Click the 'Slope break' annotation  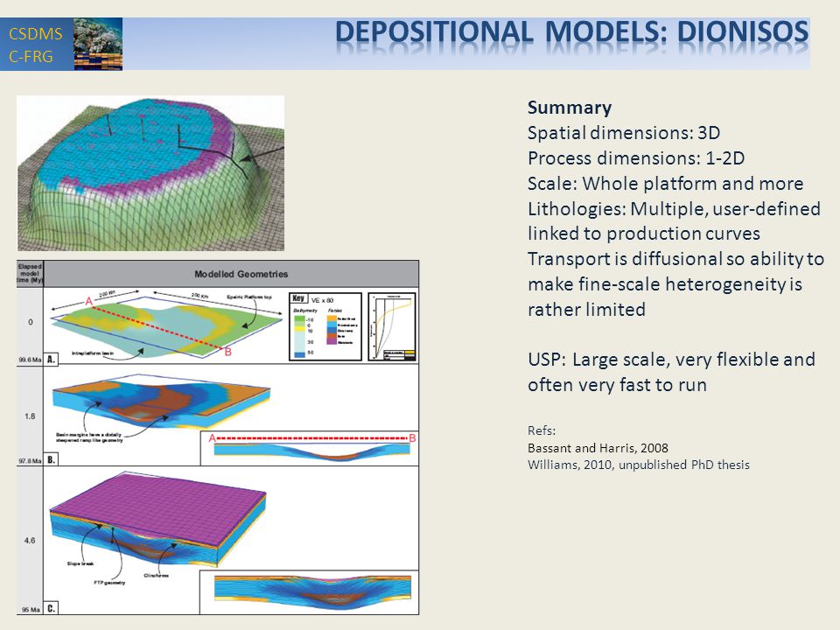(80, 563)
